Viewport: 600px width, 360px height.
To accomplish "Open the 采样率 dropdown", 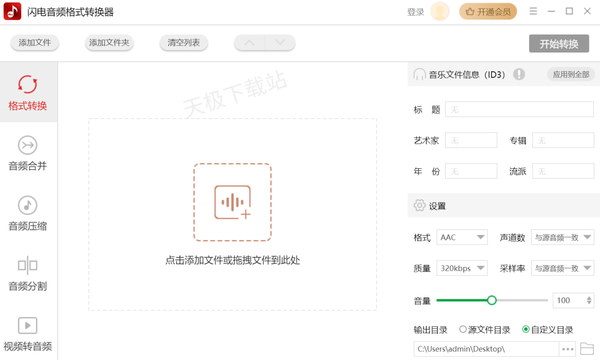I will point(562,268).
